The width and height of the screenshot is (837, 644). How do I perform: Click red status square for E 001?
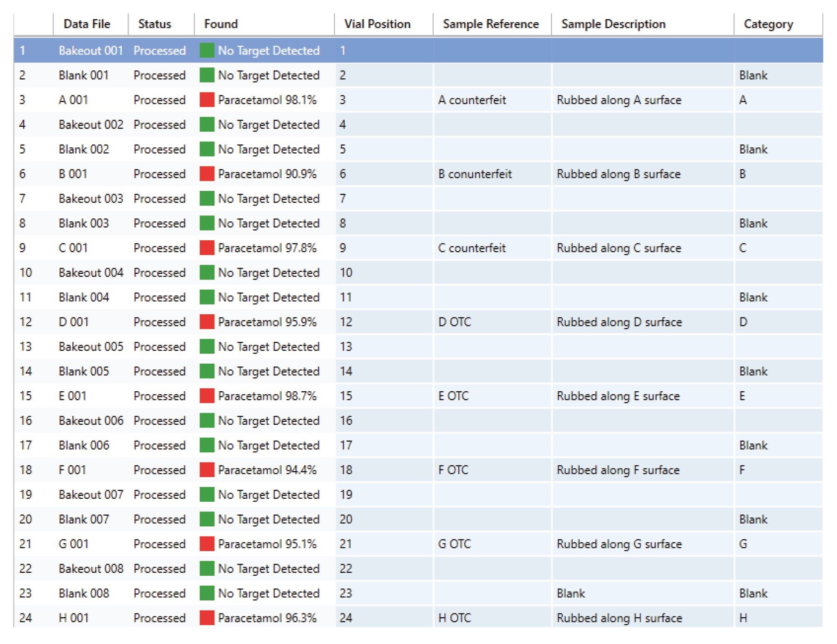click(207, 396)
